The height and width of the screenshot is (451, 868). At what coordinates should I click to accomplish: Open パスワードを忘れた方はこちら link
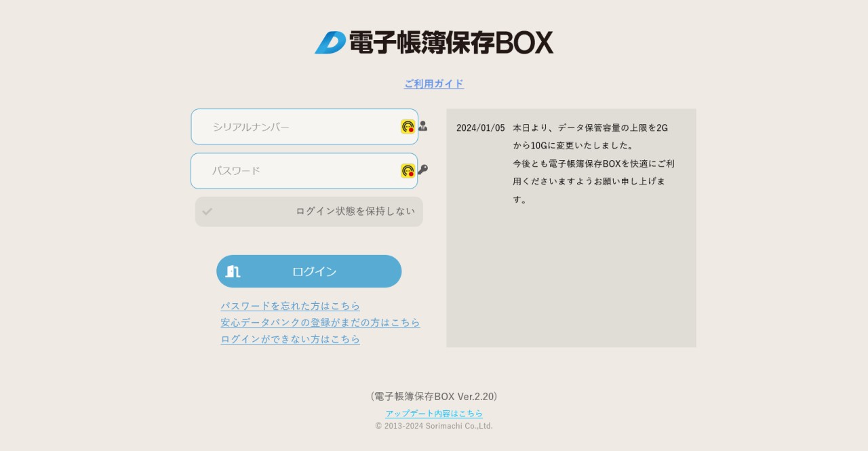point(290,306)
